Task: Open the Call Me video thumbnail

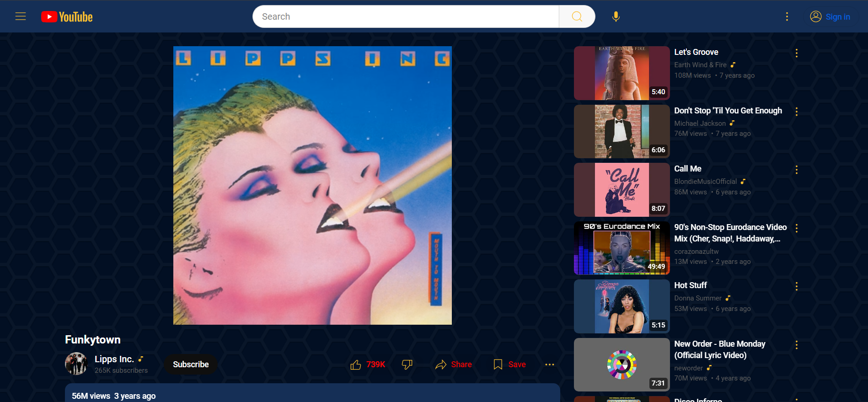Action: (x=622, y=190)
